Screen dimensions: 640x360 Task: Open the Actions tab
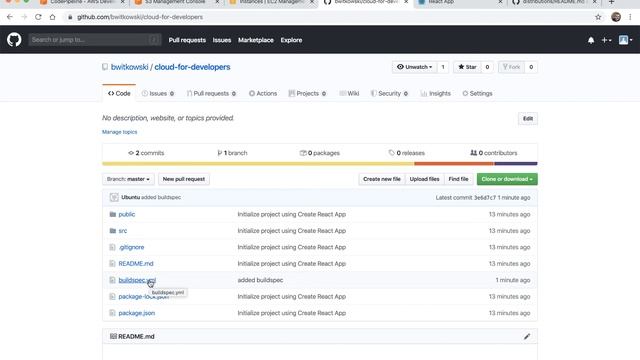coord(263,93)
